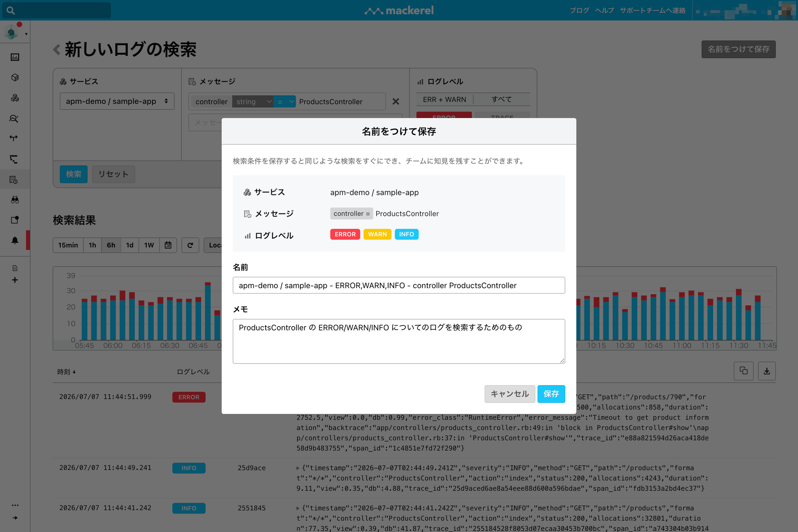The height and width of the screenshot is (532, 798).
Task: Click the copy results icon button
Action: coord(744,371)
